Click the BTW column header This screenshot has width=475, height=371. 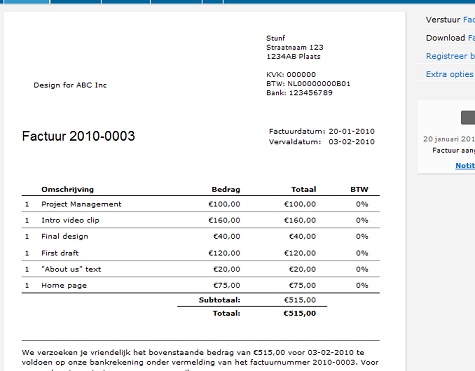[359, 189]
